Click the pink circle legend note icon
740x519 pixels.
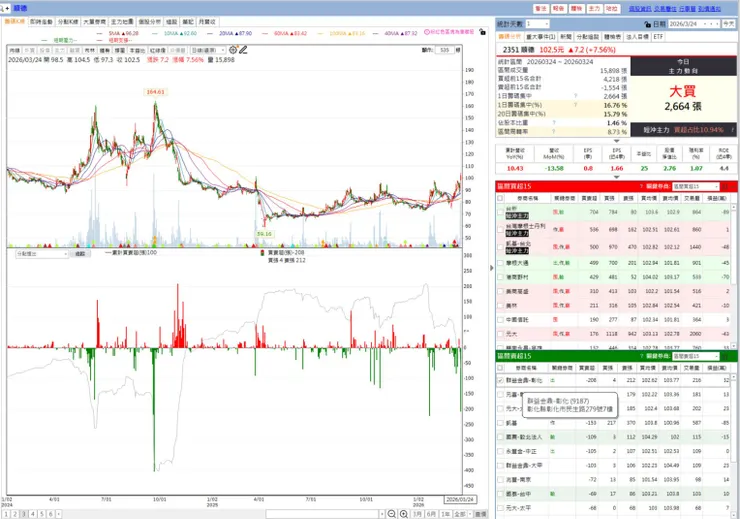427,32
